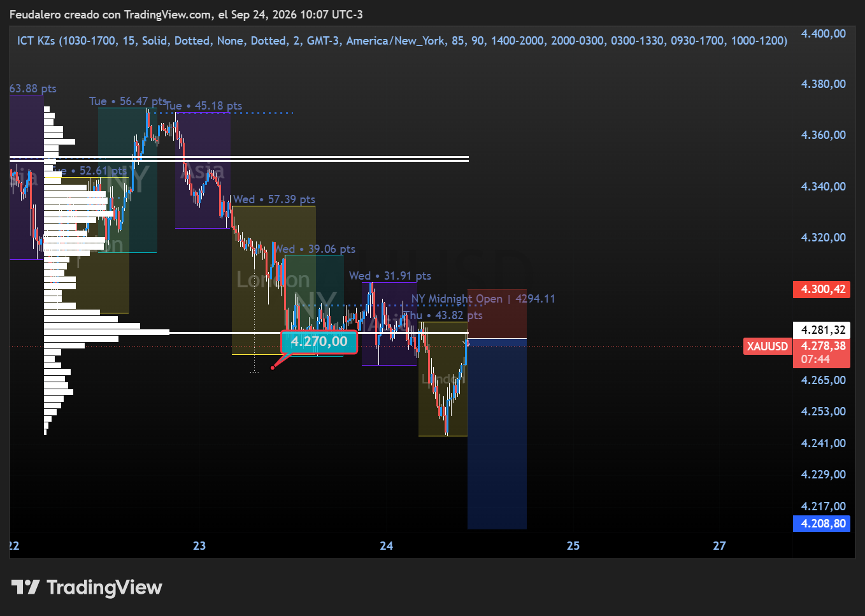Click the ICT KZs indicator legend text
Viewport: 865px width, 616px height.
point(402,41)
